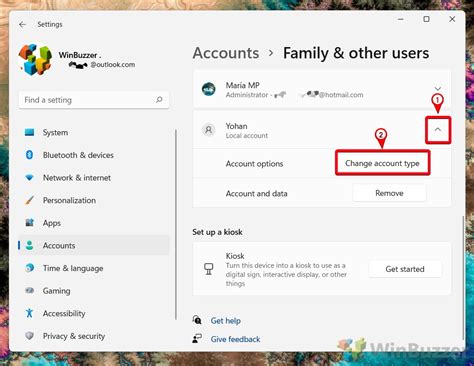Click the WinBuzzer profile avatar
Screen dimensions: 474x366
(x=35, y=60)
